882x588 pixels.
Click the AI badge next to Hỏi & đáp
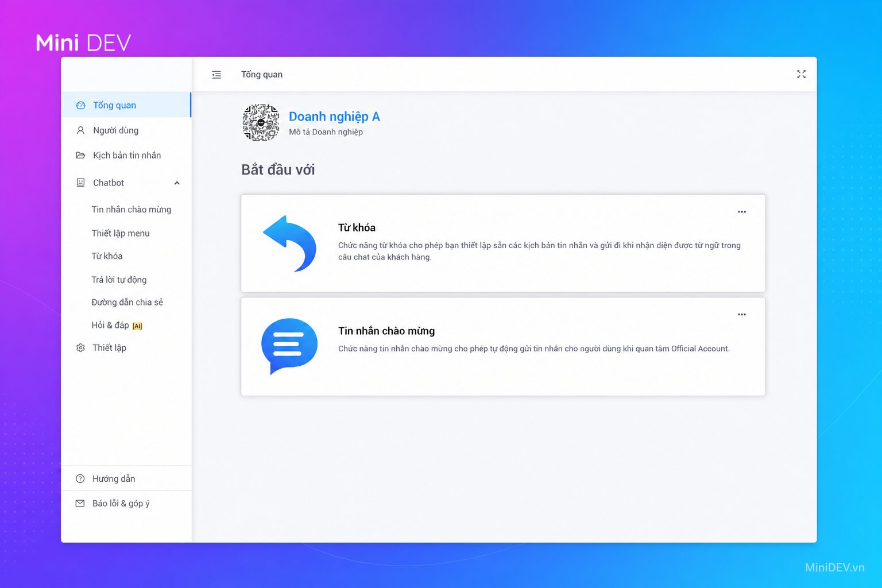pos(137,326)
